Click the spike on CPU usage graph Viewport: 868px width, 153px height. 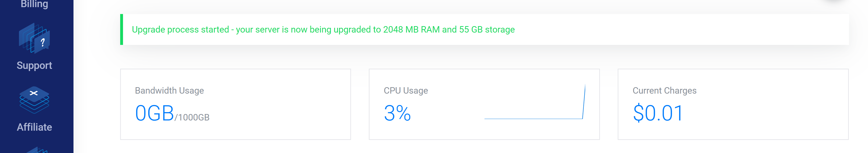[584, 101]
